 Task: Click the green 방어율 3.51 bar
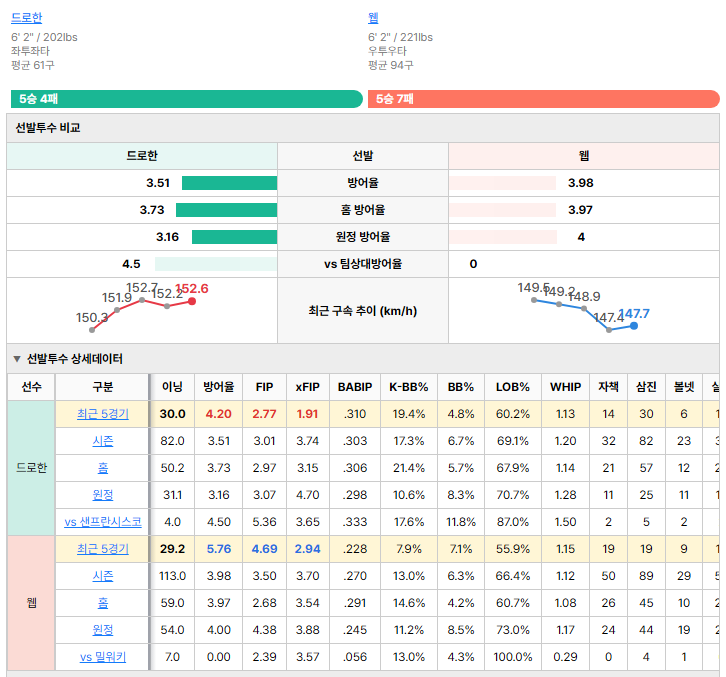tap(230, 183)
